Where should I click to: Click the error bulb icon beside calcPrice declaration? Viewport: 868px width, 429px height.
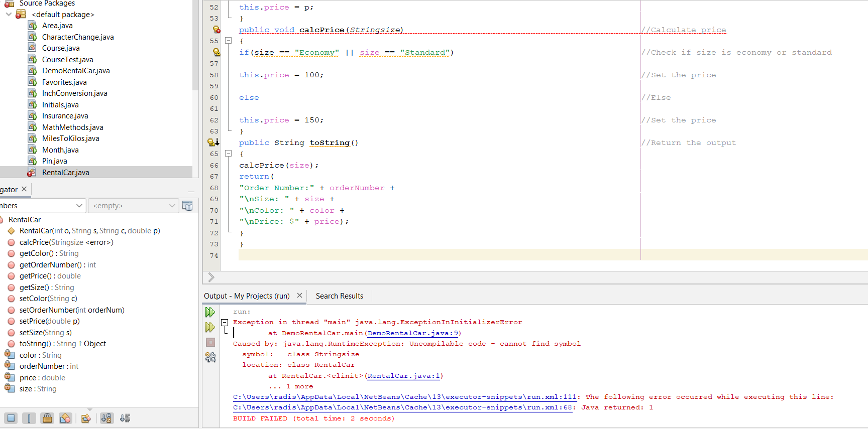216,30
